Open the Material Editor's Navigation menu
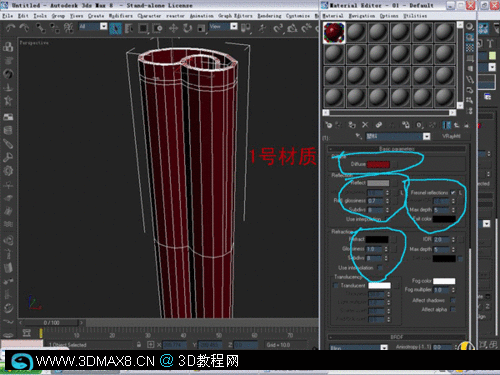Viewport: 500px width, 375px height. pos(362,16)
